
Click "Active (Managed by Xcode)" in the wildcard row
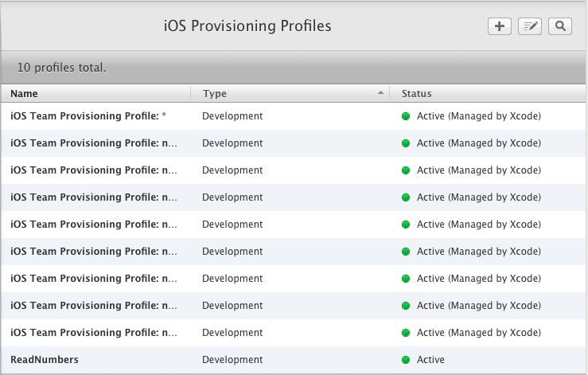(x=478, y=116)
